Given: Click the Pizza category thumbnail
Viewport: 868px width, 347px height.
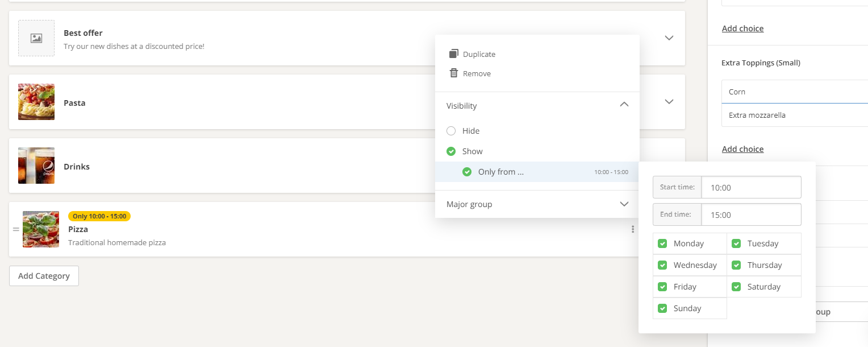Looking at the screenshot, I should [x=41, y=229].
